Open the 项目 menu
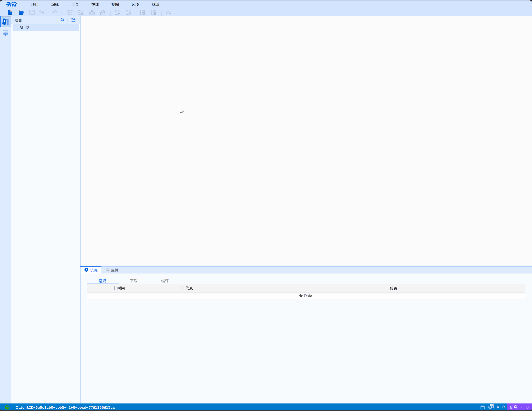Viewport: 532px width, 411px height. (x=35, y=4)
